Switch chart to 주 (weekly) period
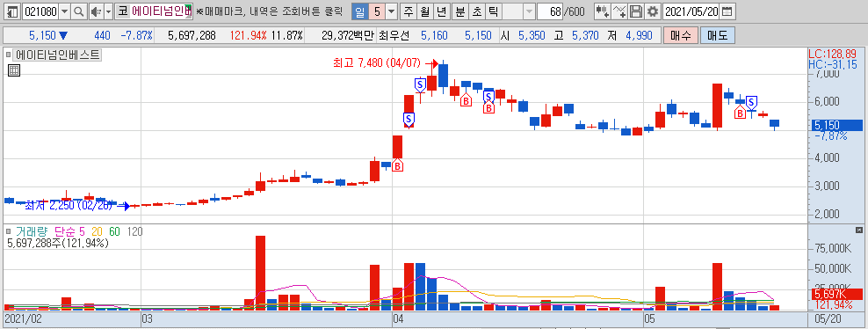The height and width of the screenshot is (329, 868). click(x=409, y=11)
